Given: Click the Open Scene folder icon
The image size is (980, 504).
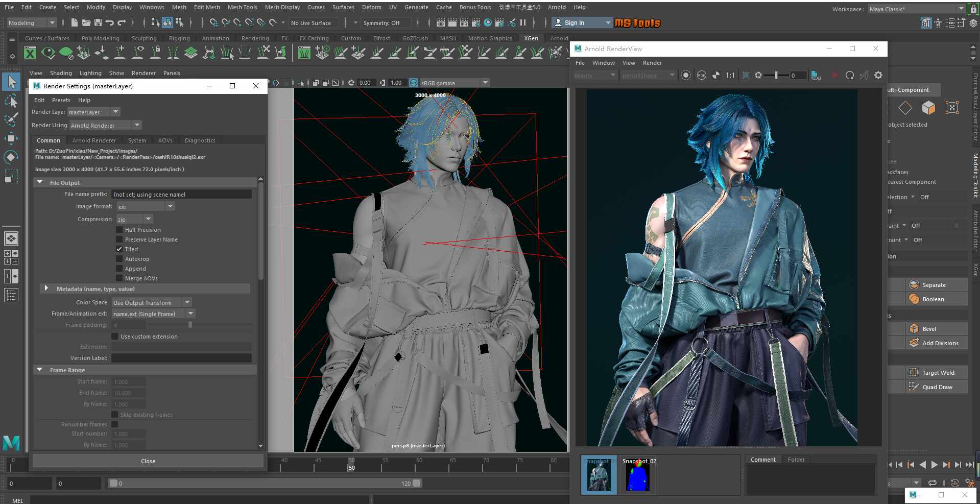Looking at the screenshot, I should (x=86, y=22).
